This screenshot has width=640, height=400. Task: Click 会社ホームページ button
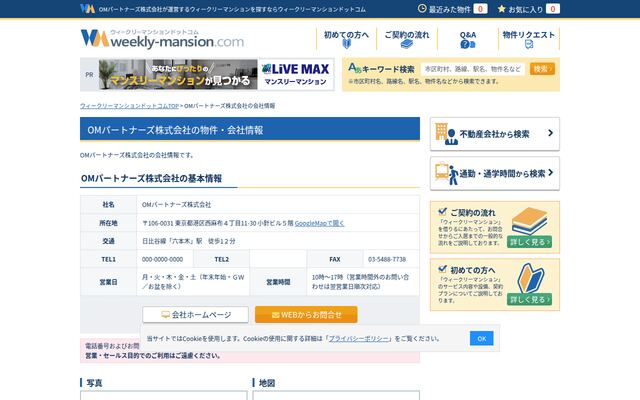196,315
